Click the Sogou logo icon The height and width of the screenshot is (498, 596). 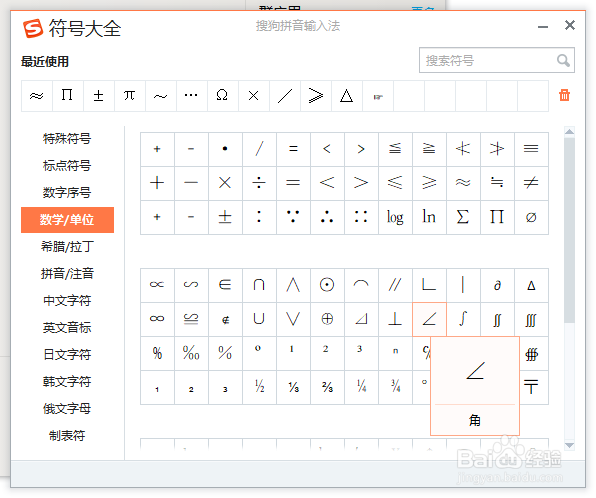(x=33, y=28)
